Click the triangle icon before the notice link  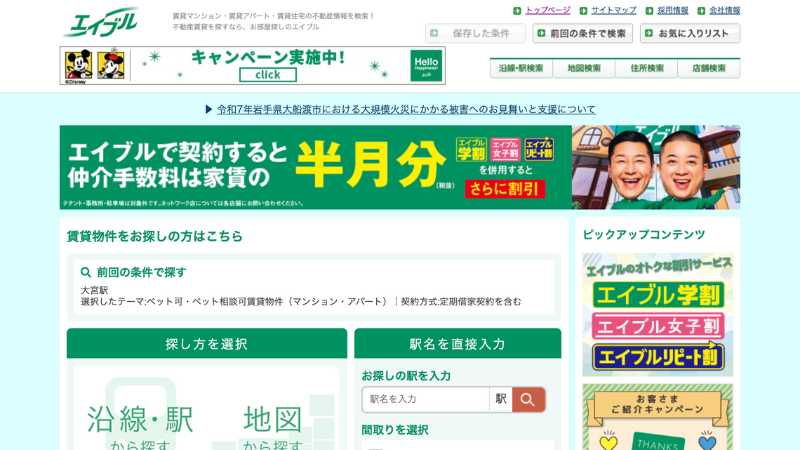tap(208, 109)
